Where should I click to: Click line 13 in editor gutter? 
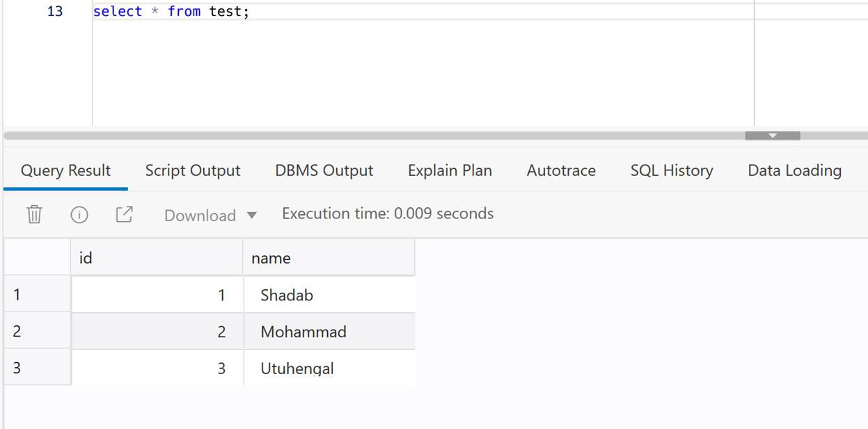pos(54,12)
